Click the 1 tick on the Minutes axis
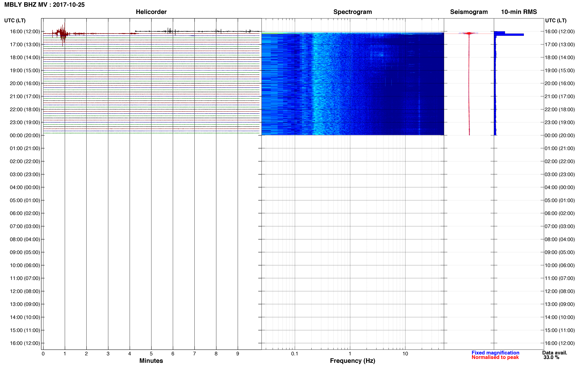 point(65,354)
